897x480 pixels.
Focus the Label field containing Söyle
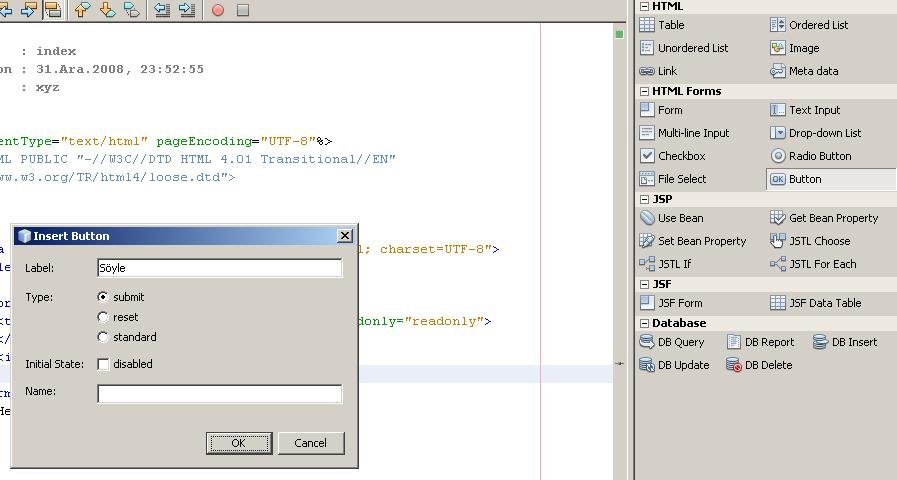[220, 268]
